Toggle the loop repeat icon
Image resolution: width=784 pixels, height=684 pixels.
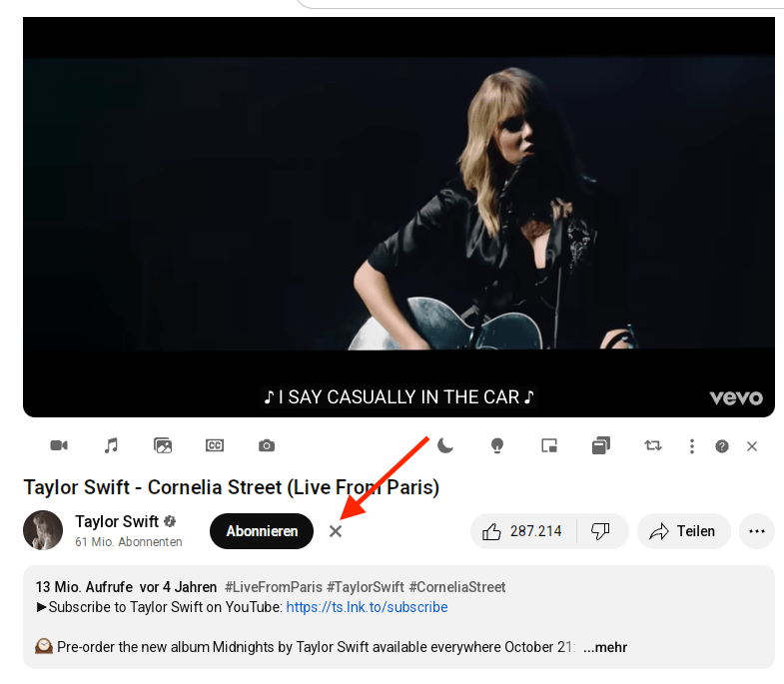(653, 445)
